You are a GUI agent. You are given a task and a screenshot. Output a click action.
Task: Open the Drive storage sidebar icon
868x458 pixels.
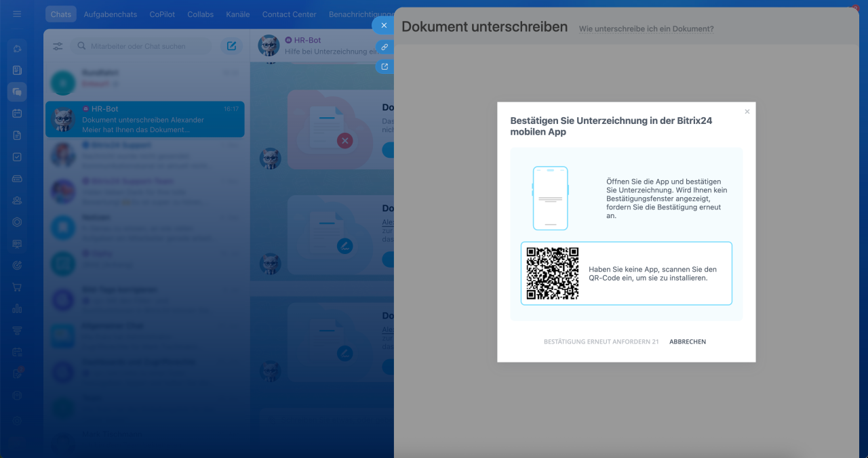tap(17, 178)
